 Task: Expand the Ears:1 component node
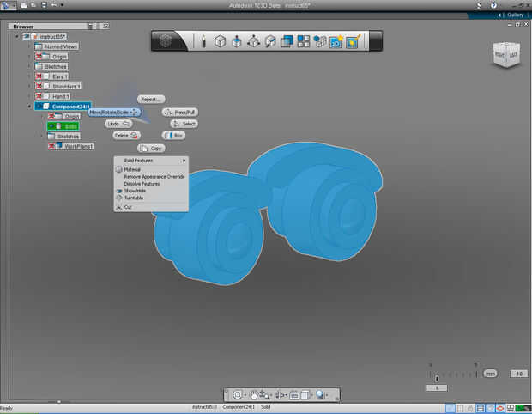tap(29, 76)
